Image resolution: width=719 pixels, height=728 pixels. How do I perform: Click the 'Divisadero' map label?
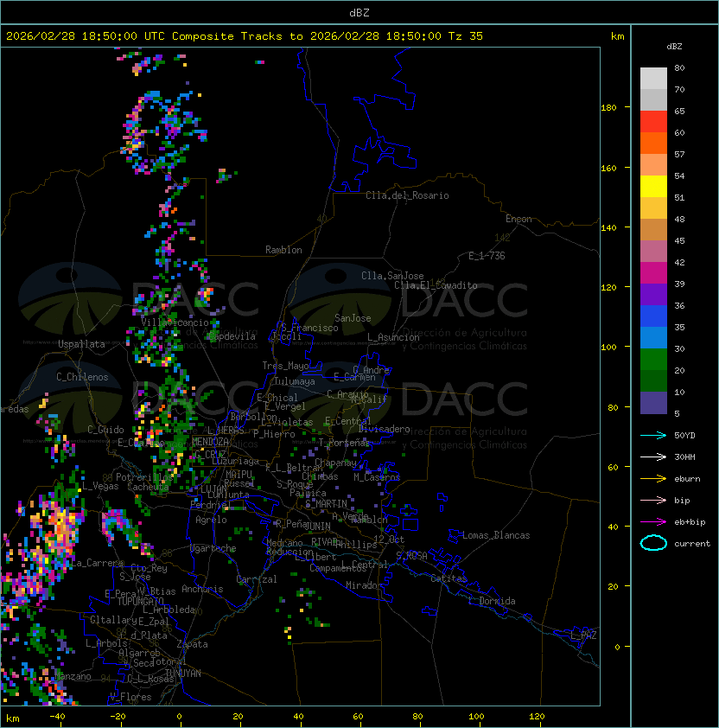point(385,429)
